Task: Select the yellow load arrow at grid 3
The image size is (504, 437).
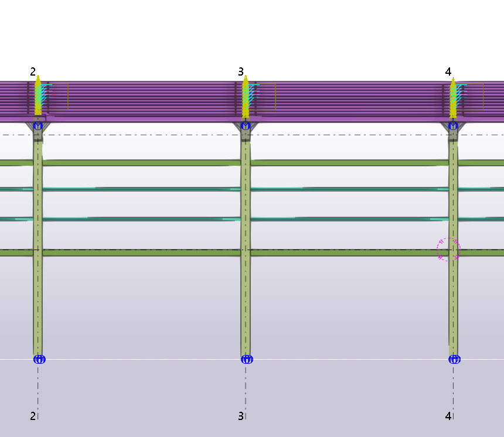Action: pyautogui.click(x=246, y=97)
